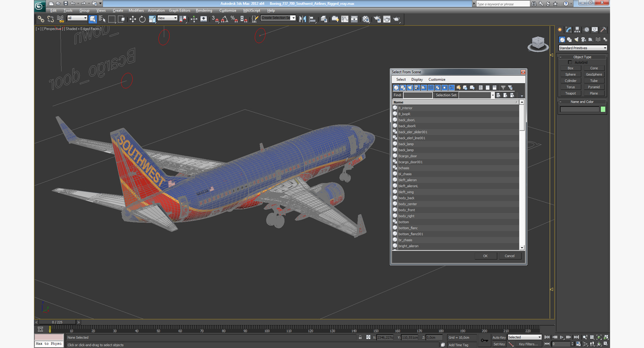
Task: Click the Cylinder primitive button
Action: tap(570, 80)
